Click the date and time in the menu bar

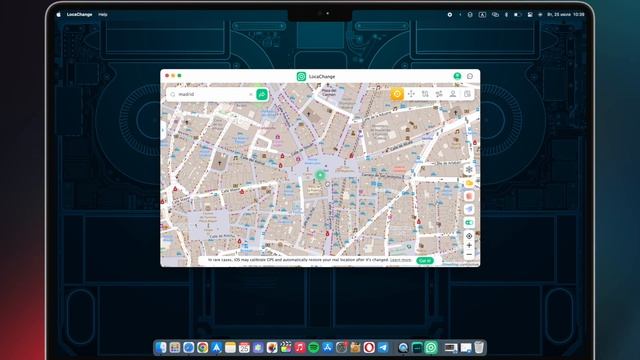(566, 14)
